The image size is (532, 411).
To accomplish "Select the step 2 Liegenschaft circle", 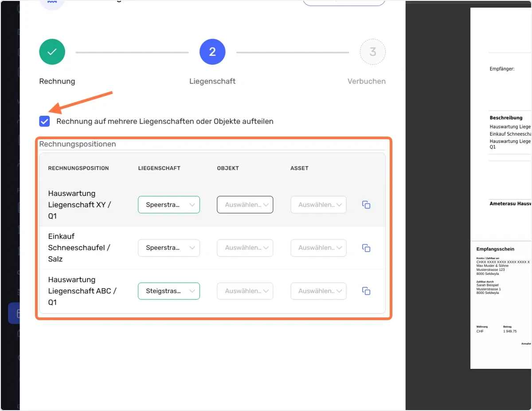I will (212, 52).
